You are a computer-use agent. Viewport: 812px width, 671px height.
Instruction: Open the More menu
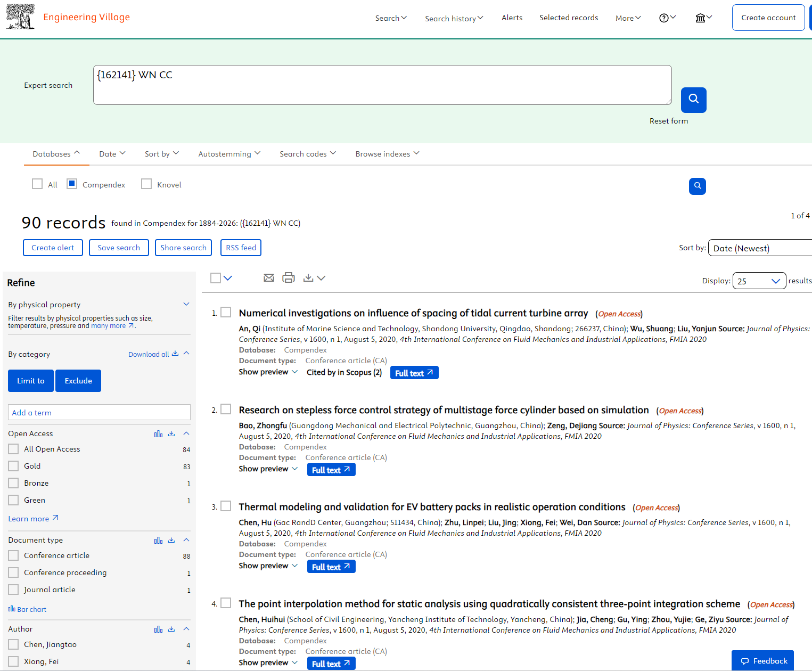(x=628, y=18)
